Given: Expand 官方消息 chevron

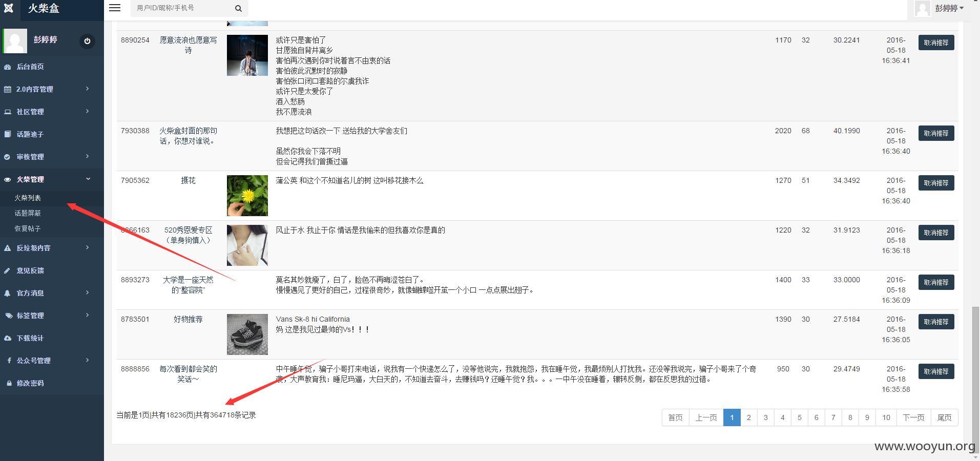Looking at the screenshot, I should (88, 292).
